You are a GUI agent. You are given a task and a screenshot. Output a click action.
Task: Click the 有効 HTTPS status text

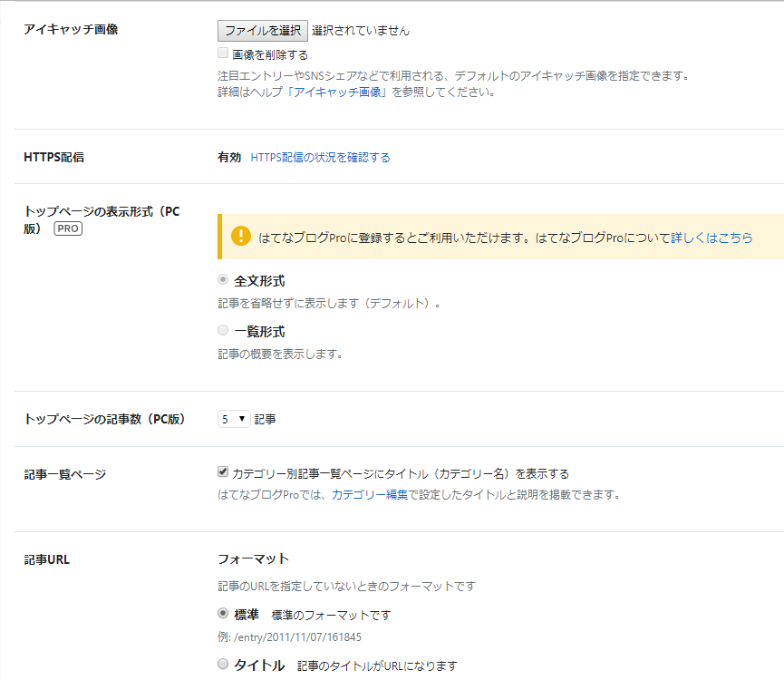[227, 156]
